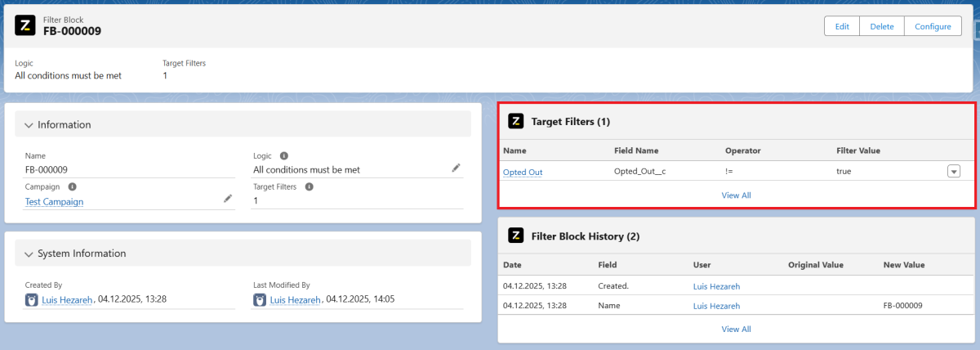Click Last Modified By user avatar icon
The width and height of the screenshot is (980, 350).
pos(260,300)
